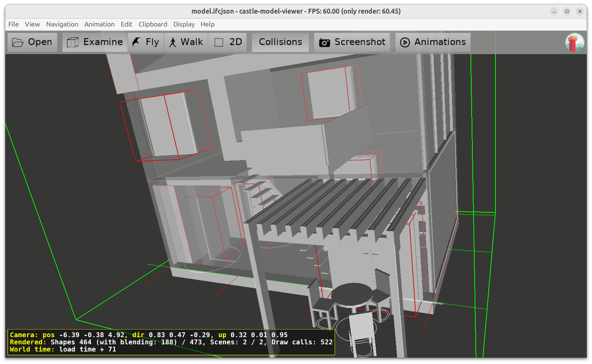Click the round table in 3D view
The height and width of the screenshot is (364, 592).
352,293
